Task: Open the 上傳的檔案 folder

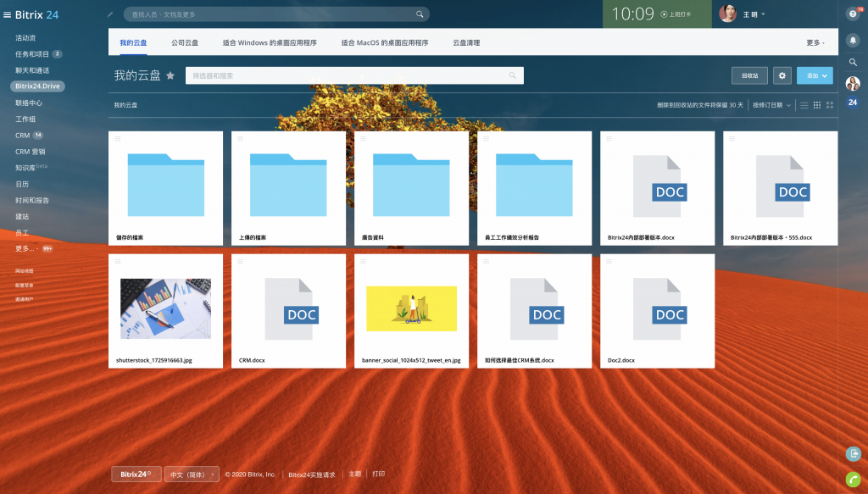Action: 288,185
